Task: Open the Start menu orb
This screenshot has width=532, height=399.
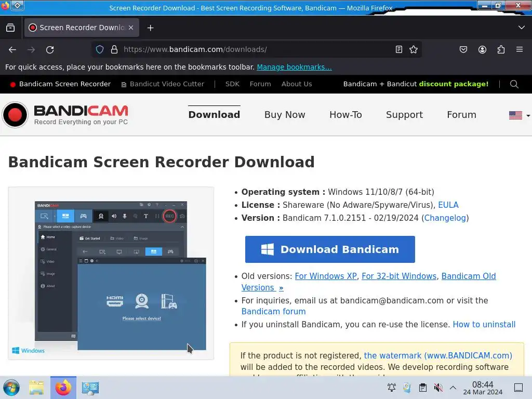Action: (x=11, y=388)
